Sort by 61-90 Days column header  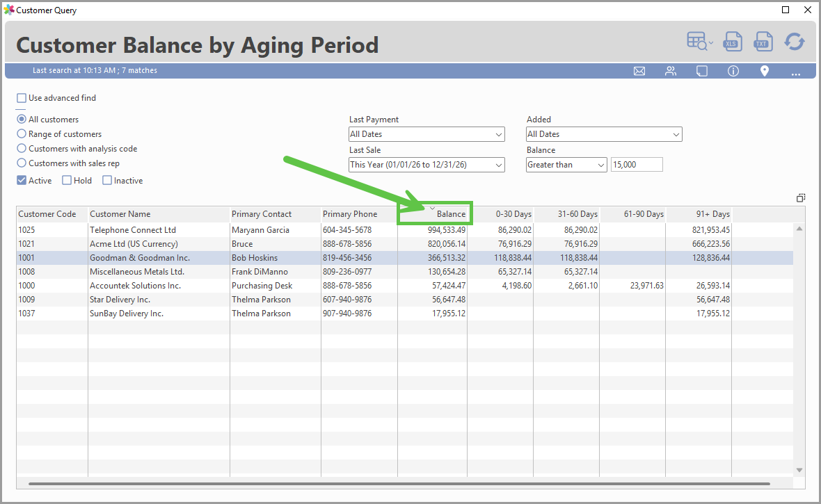(632, 214)
